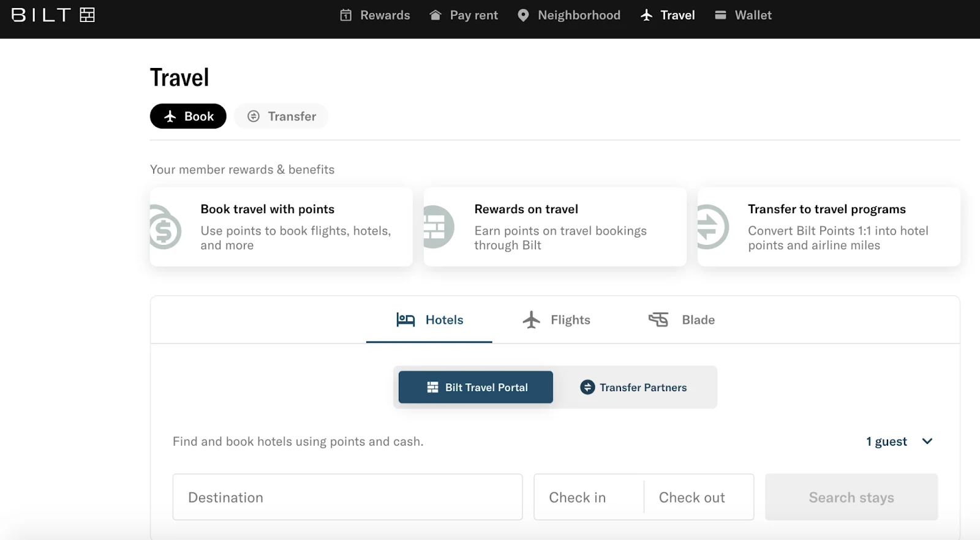This screenshot has height=540, width=980.
Task: Select the Hotels tab
Action: point(429,320)
